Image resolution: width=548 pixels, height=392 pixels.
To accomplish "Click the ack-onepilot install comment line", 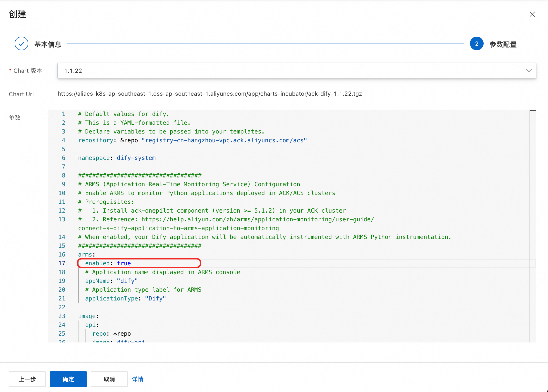I will (x=212, y=211).
